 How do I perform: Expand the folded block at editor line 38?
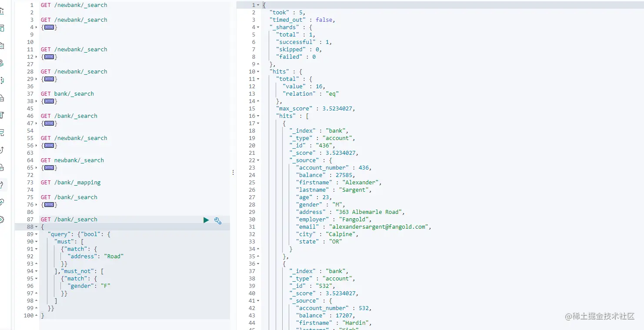pos(37,101)
